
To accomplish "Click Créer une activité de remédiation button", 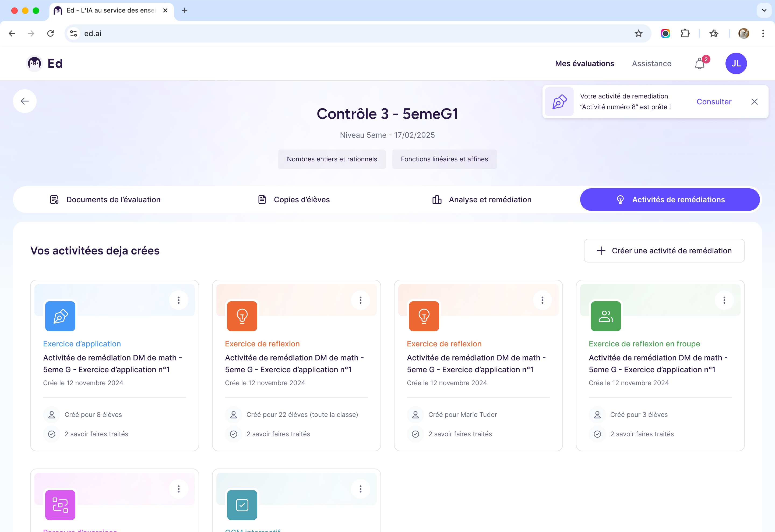I will click(664, 251).
